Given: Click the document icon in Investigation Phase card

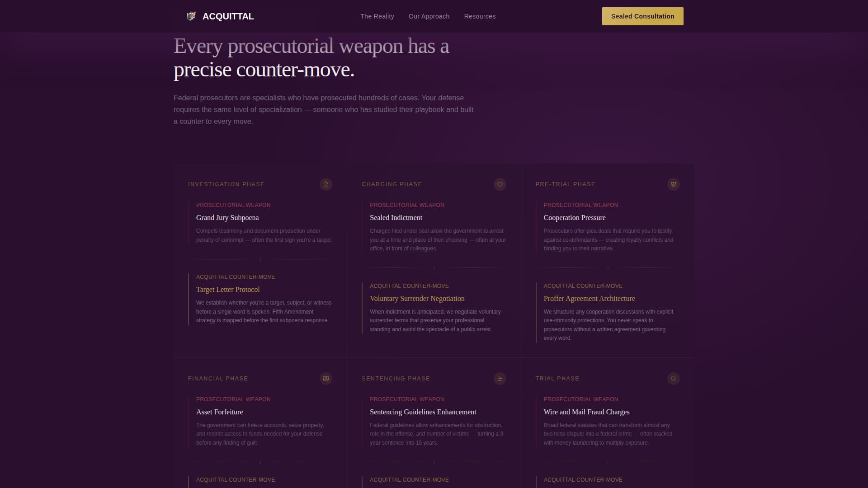Looking at the screenshot, I should pyautogui.click(x=326, y=184).
